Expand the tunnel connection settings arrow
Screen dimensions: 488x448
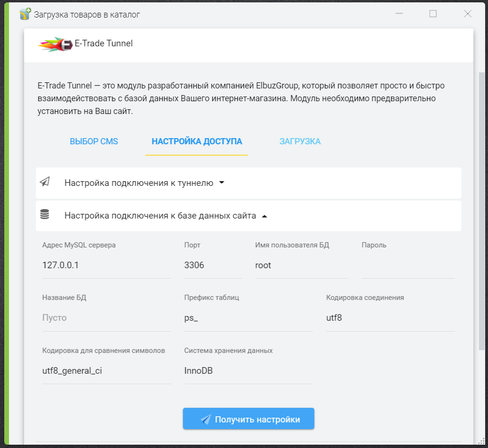click(x=221, y=183)
